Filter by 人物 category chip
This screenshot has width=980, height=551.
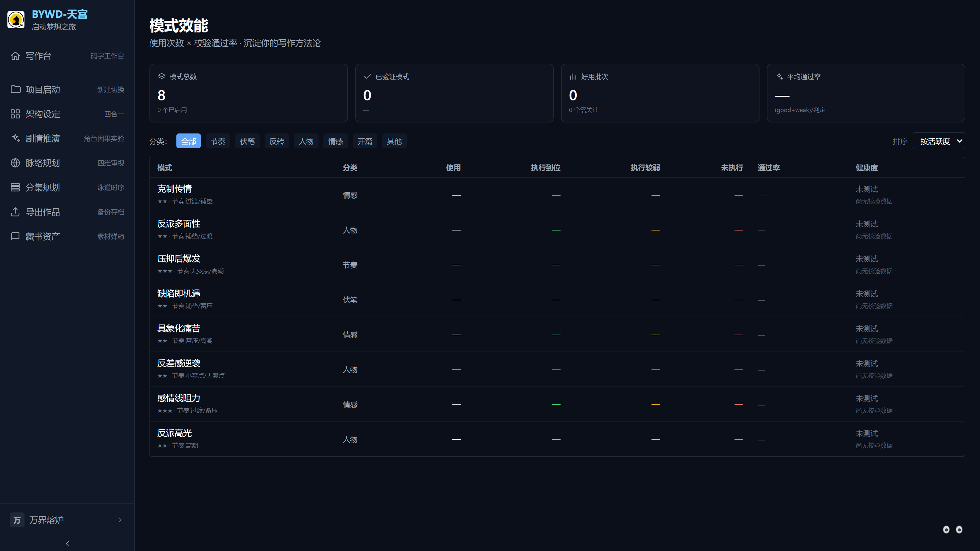(x=306, y=141)
